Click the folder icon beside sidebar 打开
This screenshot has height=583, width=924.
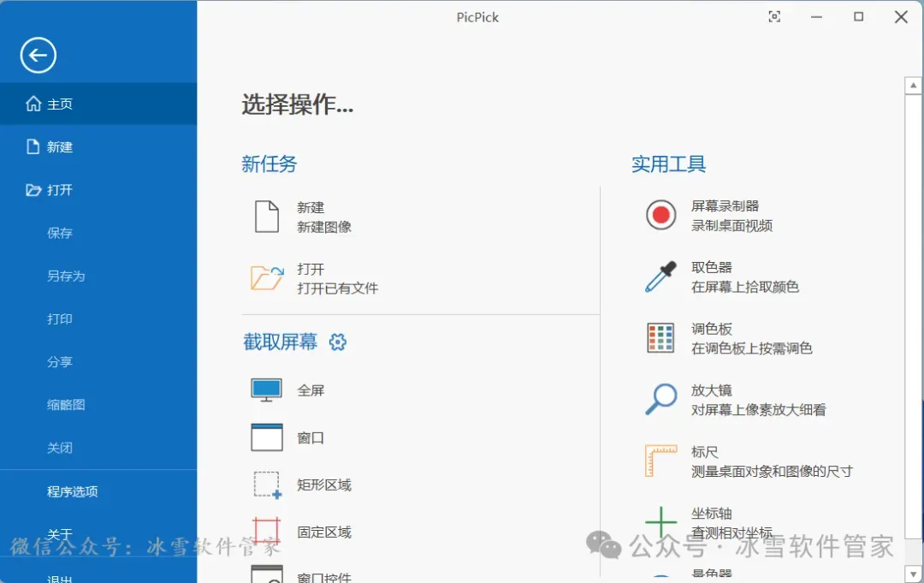pos(33,190)
